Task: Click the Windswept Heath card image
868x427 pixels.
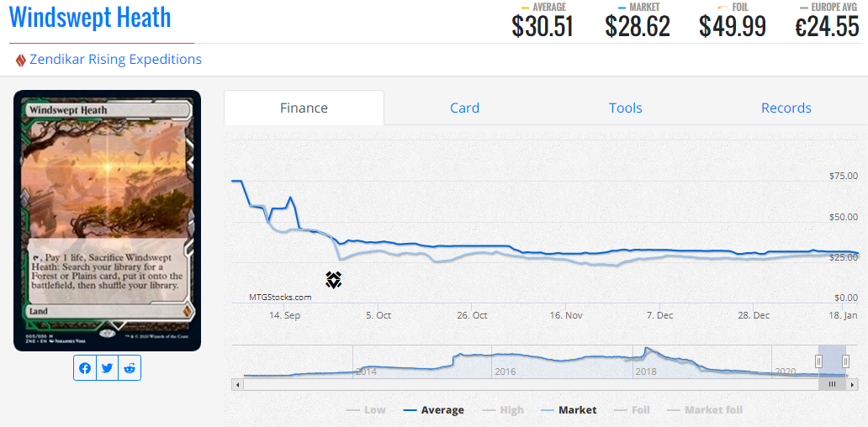Action: 108,220
